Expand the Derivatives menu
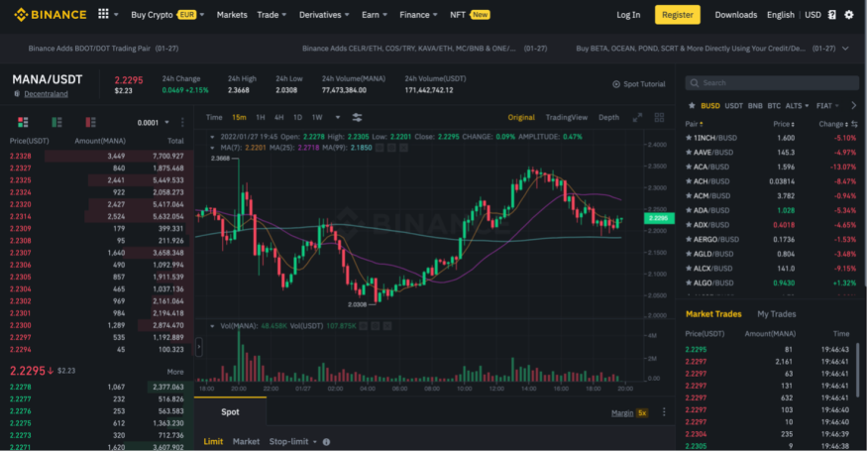 (x=324, y=15)
